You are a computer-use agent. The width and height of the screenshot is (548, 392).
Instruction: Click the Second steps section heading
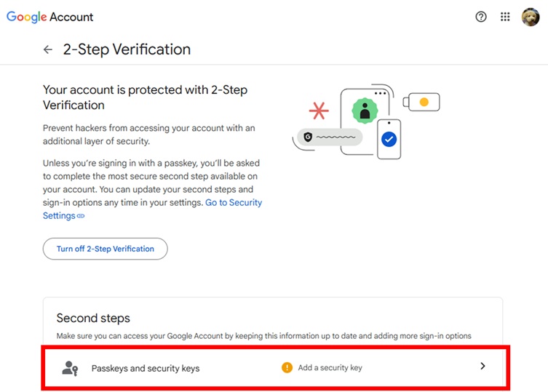(x=93, y=318)
